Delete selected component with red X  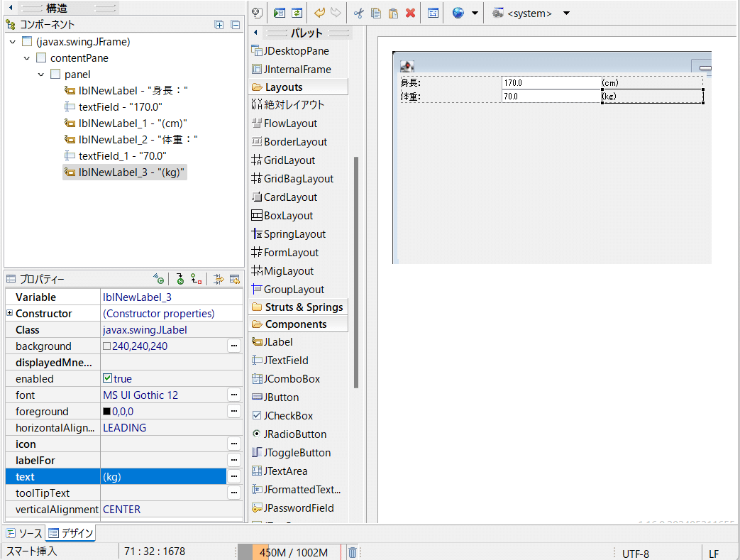point(411,13)
